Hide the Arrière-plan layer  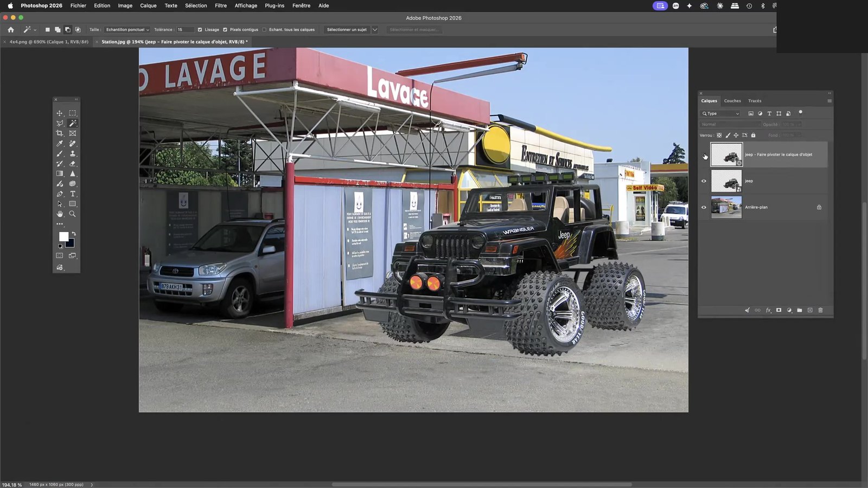click(704, 207)
